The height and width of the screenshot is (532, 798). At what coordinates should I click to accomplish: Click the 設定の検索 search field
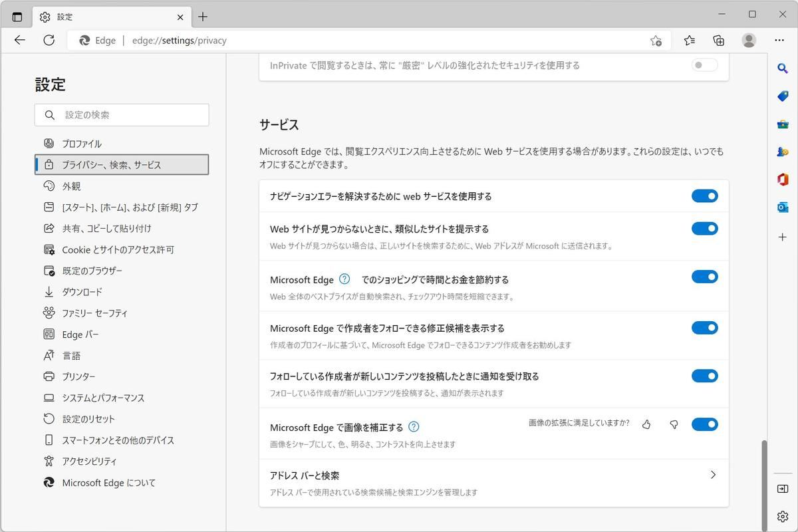pos(122,114)
